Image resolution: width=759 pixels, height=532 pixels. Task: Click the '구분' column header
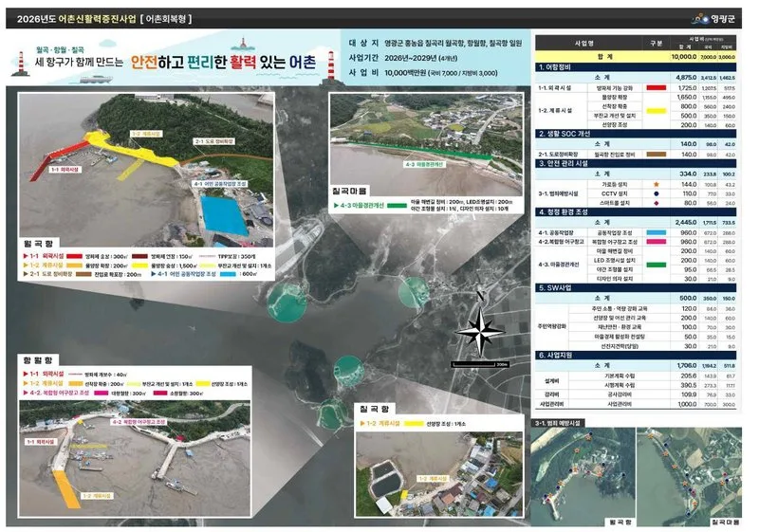(656, 44)
